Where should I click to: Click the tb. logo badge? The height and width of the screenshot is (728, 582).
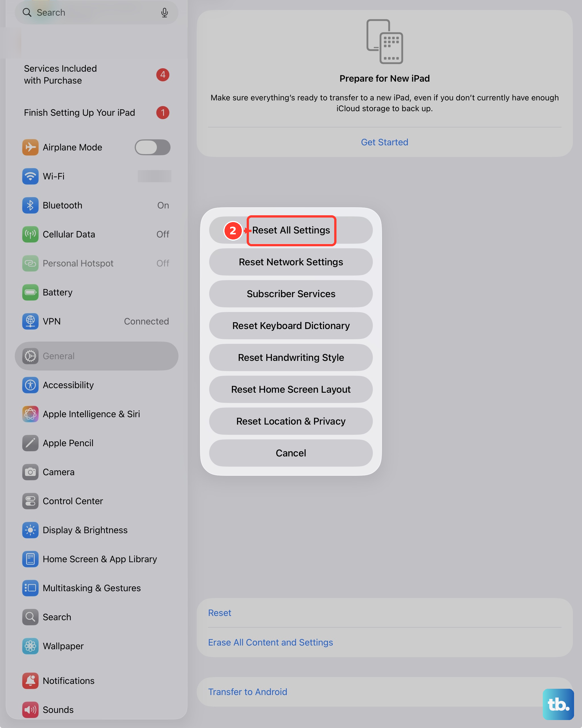coord(558,704)
